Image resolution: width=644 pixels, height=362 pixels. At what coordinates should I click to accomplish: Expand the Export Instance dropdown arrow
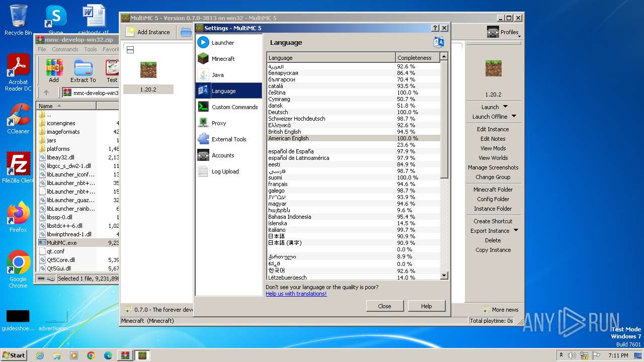click(x=516, y=230)
